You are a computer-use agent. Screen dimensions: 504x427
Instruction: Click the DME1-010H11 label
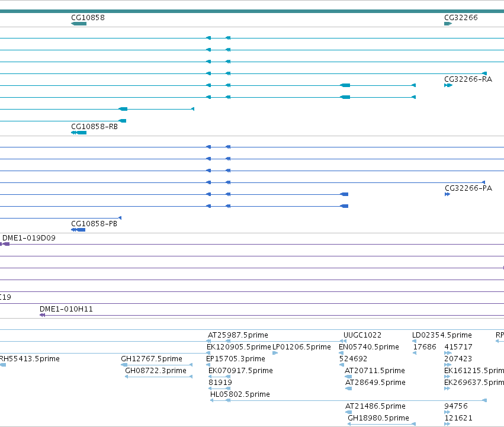[66, 309]
